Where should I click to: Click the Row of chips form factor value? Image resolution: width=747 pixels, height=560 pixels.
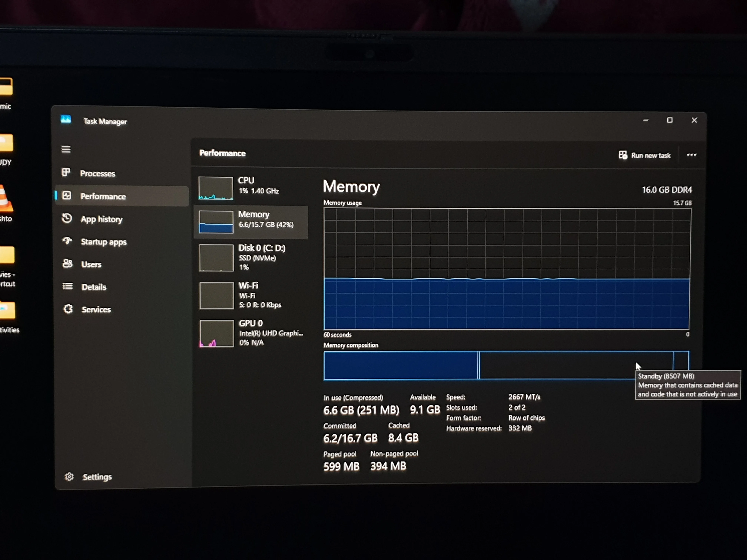tap(527, 418)
